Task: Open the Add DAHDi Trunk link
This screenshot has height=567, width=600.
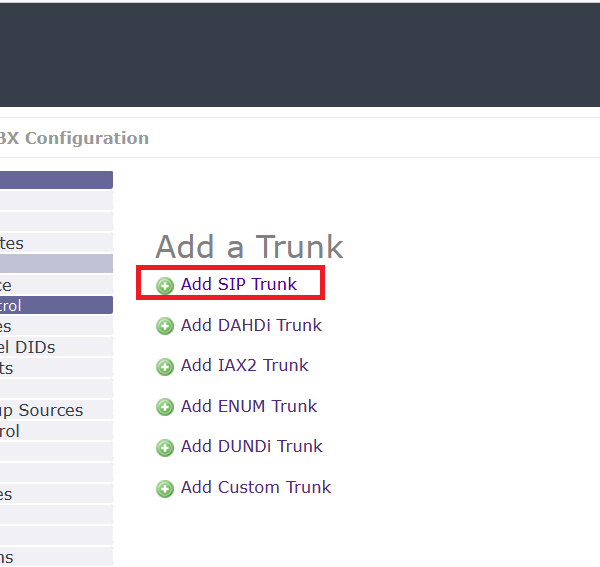Action: [x=251, y=325]
